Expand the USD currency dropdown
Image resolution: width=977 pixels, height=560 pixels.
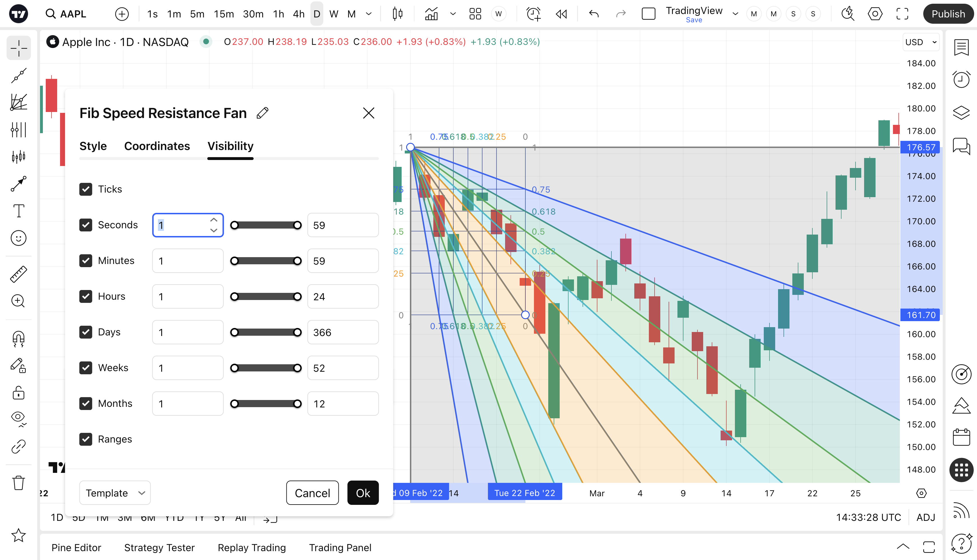click(x=921, y=42)
